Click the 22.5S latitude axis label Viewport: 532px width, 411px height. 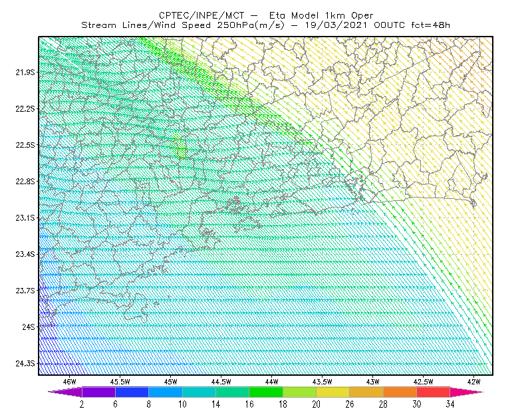point(25,145)
